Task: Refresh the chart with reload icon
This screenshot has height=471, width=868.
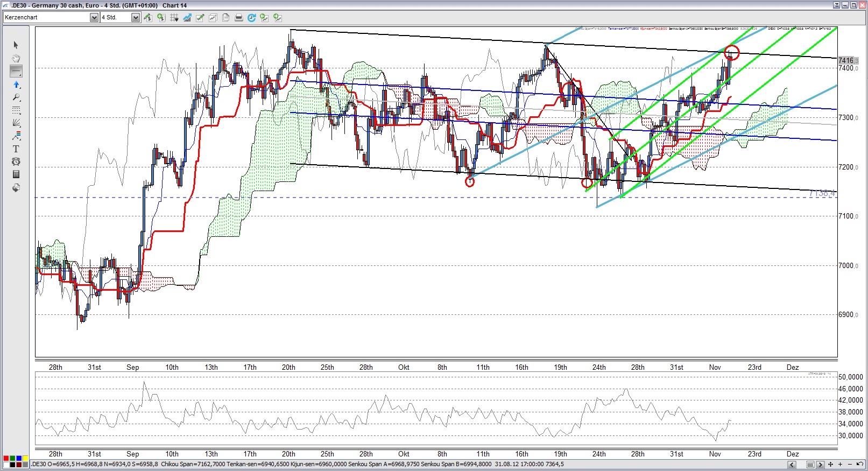Action: [x=251, y=18]
